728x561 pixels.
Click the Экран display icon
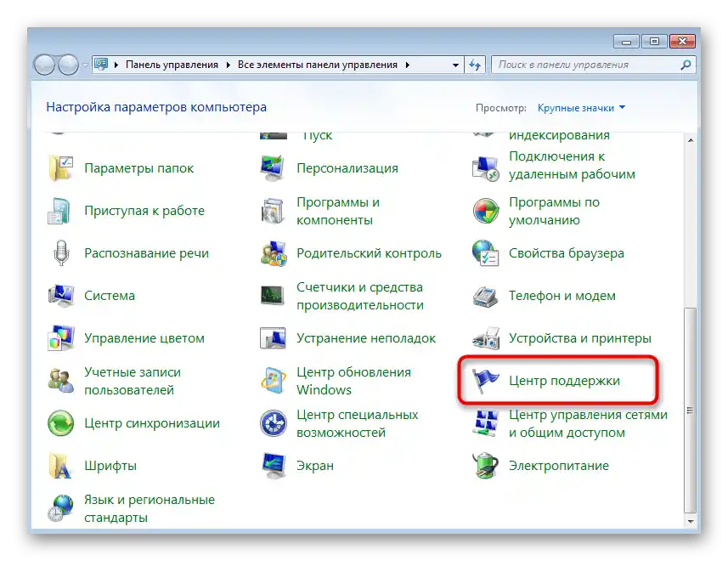(x=274, y=466)
